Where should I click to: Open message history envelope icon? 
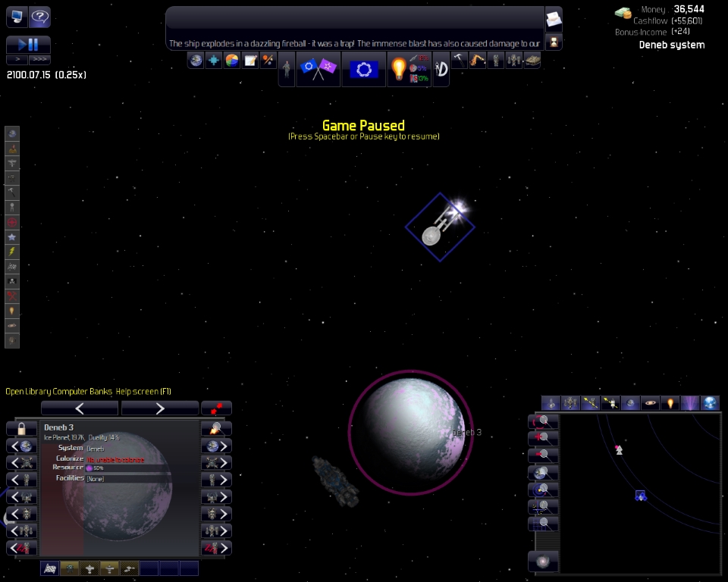(554, 19)
